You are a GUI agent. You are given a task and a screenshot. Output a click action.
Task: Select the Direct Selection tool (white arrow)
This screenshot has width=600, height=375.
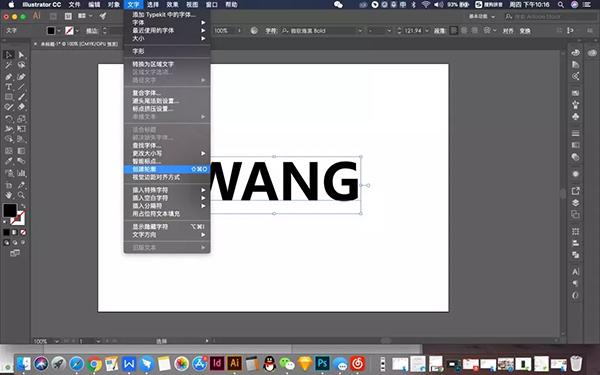(21, 55)
